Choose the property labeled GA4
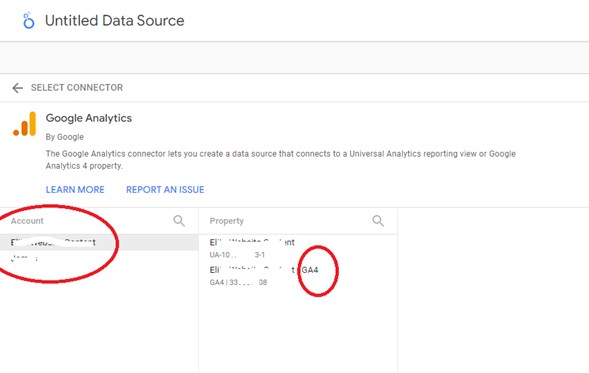589x373 pixels. pyautogui.click(x=298, y=276)
